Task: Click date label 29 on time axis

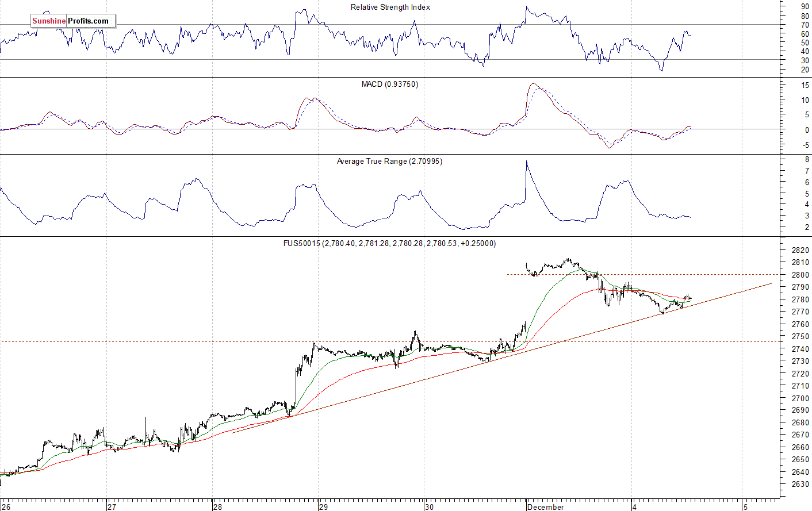Action: pyautogui.click(x=323, y=507)
